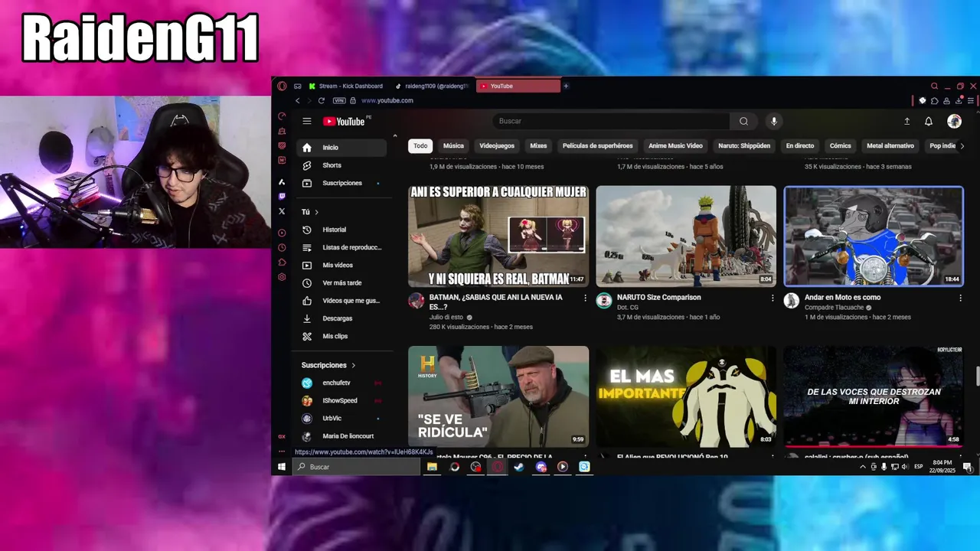Screen dimensions: 980x551
Task: Open File Explorer from the taskbar
Action: pos(432,467)
